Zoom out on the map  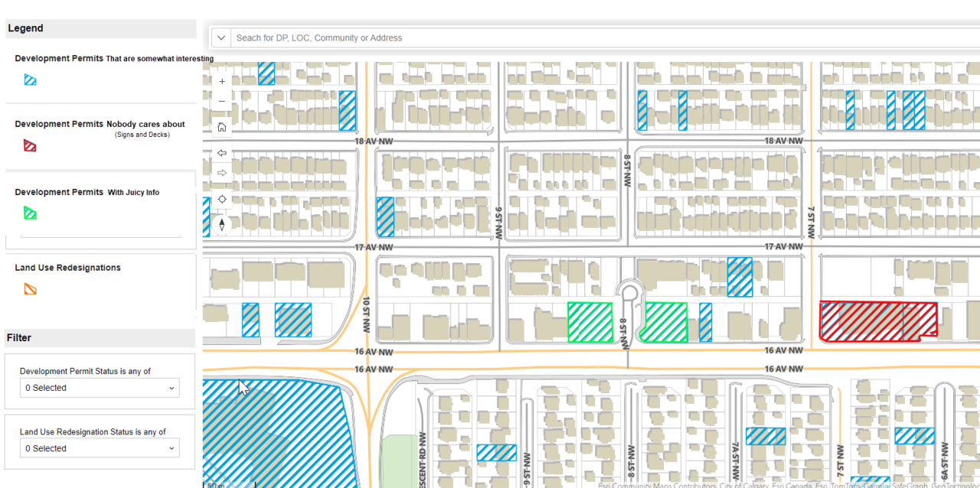click(x=222, y=101)
